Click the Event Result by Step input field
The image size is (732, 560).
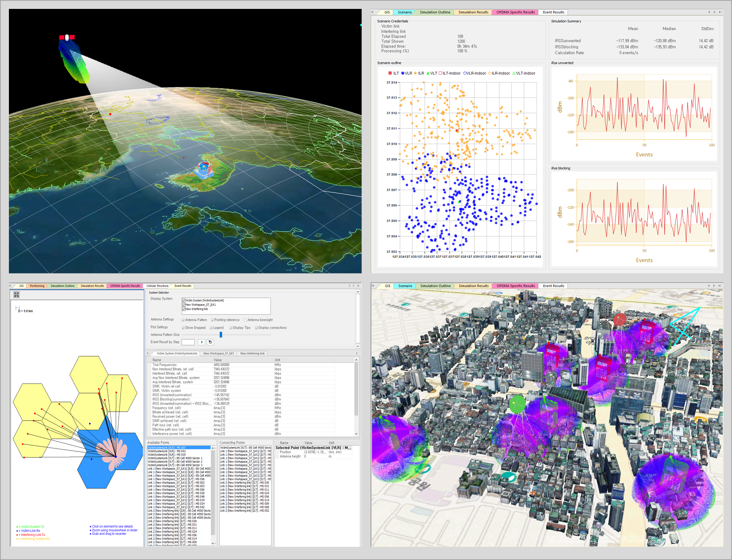click(188, 342)
